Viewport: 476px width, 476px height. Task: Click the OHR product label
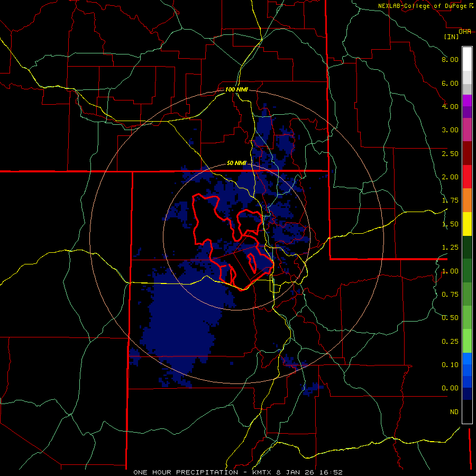[x=465, y=32]
